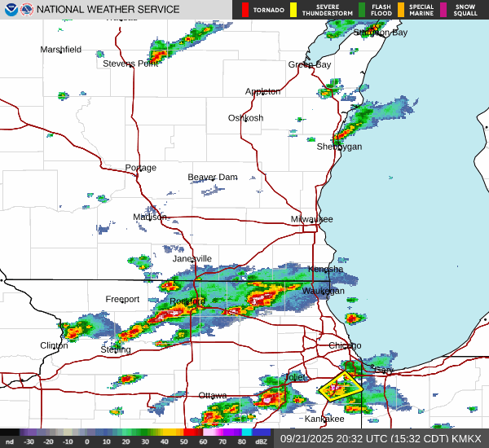Click the National Weather Service emblem

27,10
